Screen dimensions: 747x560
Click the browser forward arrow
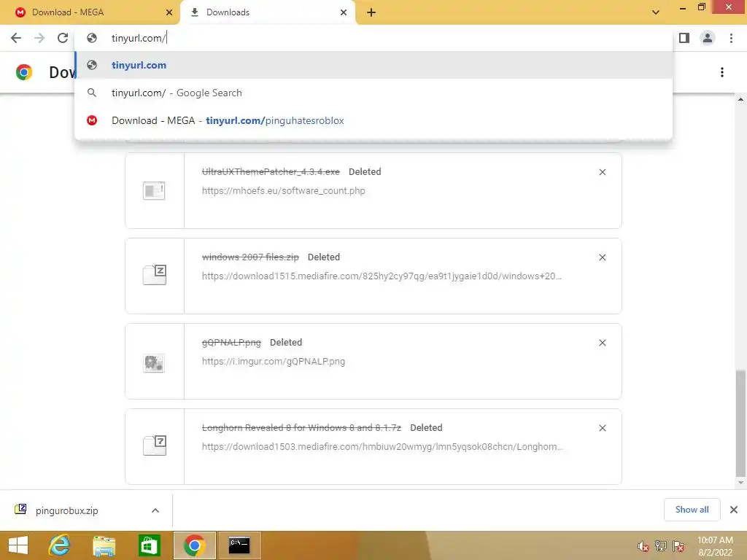coord(39,38)
